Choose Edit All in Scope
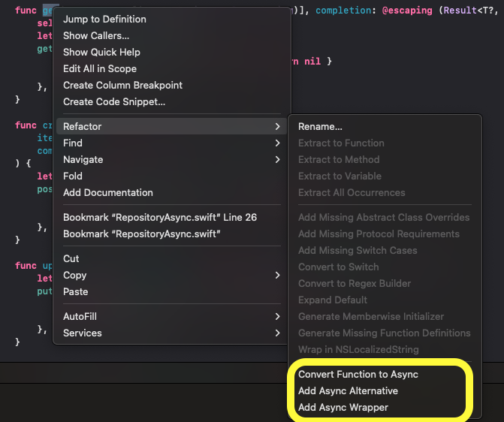This screenshot has width=504, height=422. point(172,69)
